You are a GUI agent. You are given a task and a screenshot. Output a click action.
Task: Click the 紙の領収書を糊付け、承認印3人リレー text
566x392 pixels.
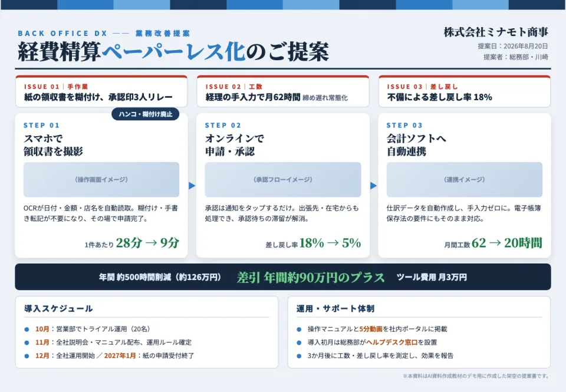tap(98, 97)
